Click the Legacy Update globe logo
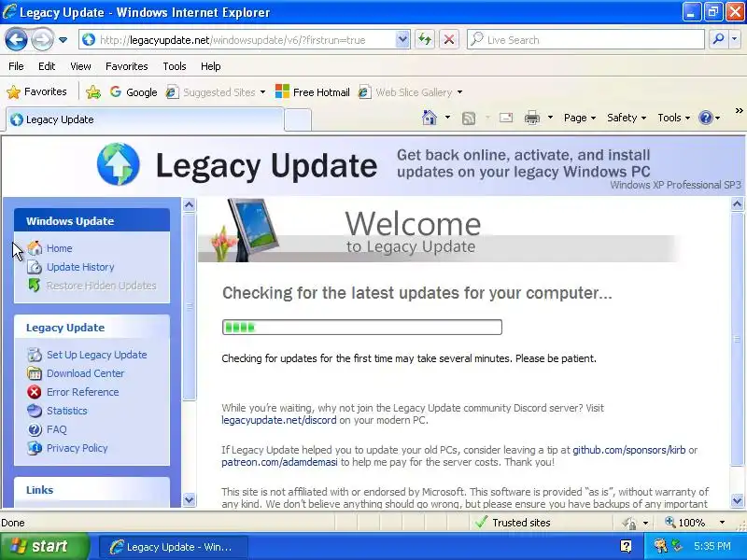 pos(119,164)
